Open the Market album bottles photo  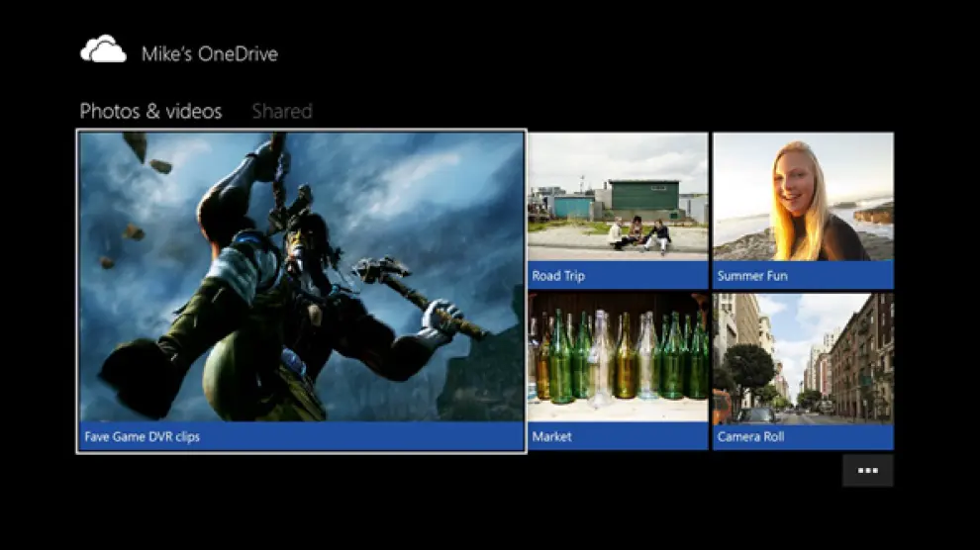pyautogui.click(x=618, y=357)
